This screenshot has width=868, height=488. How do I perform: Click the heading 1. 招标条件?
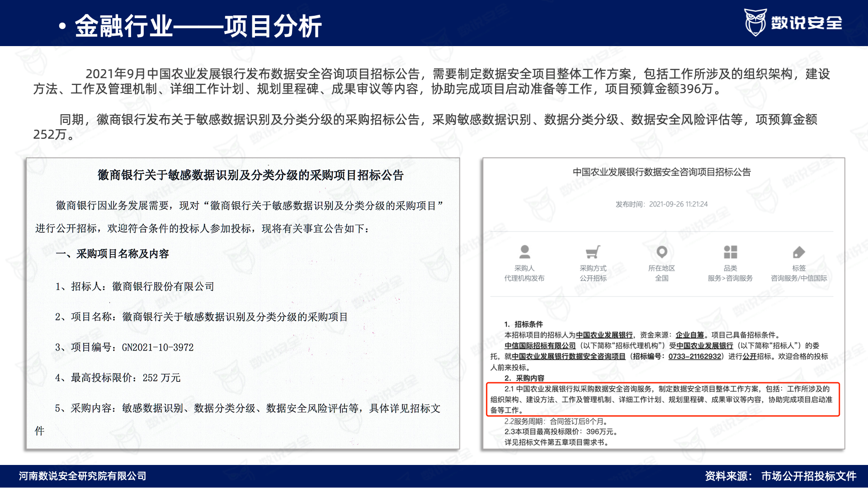[x=524, y=324]
